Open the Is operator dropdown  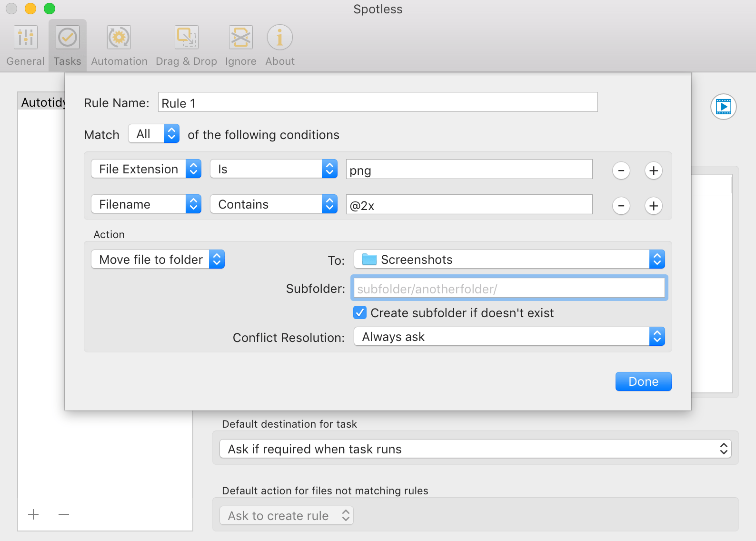coord(274,169)
